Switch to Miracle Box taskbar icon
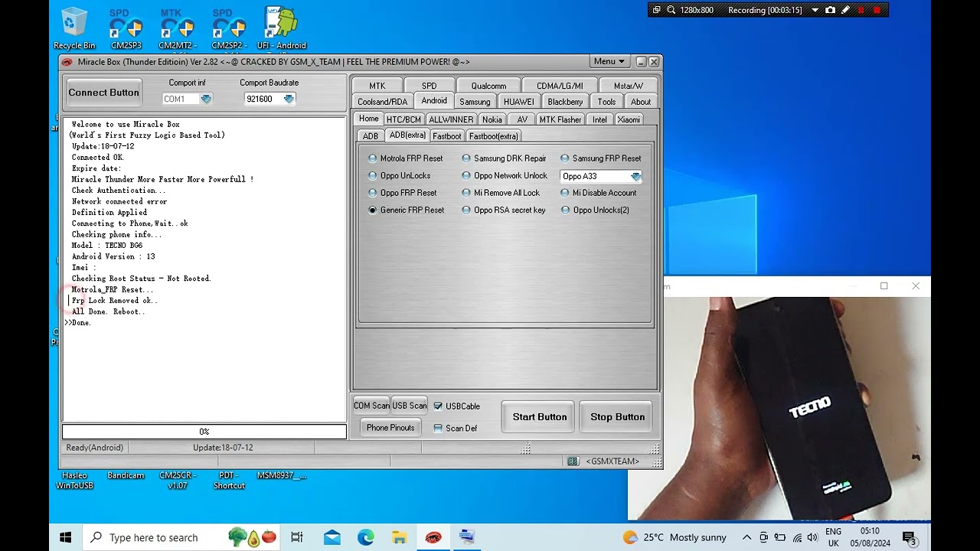This screenshot has width=980, height=551. pos(433,537)
